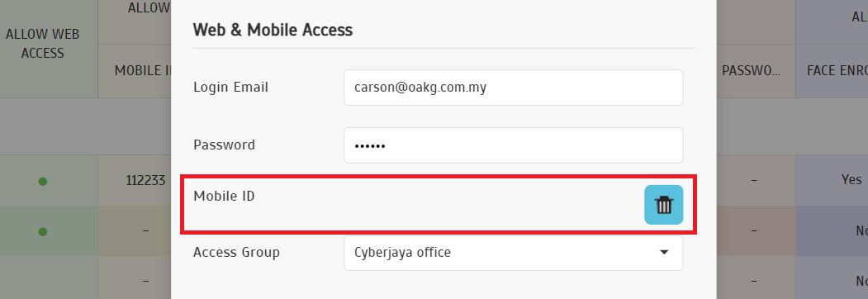Click the green dot in the second table row
The height and width of the screenshot is (299, 868).
[43, 231]
